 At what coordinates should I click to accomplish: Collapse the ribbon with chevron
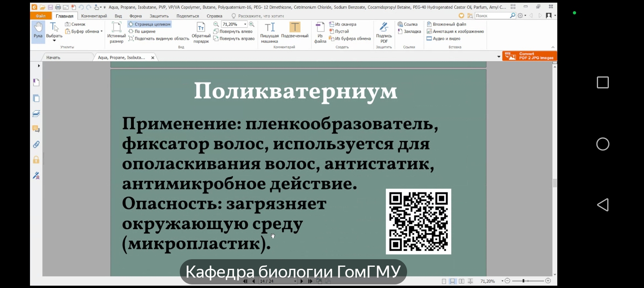pyautogui.click(x=553, y=47)
